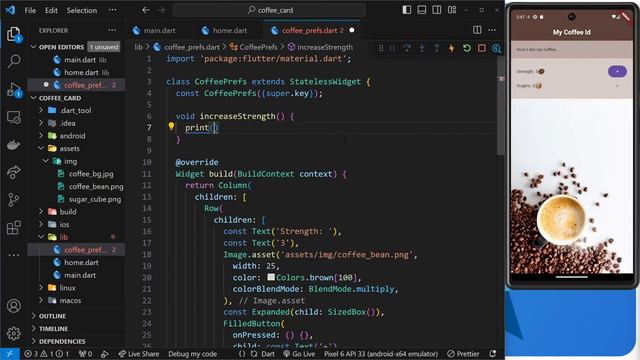Tap the purple plus button in emulator

[617, 71]
